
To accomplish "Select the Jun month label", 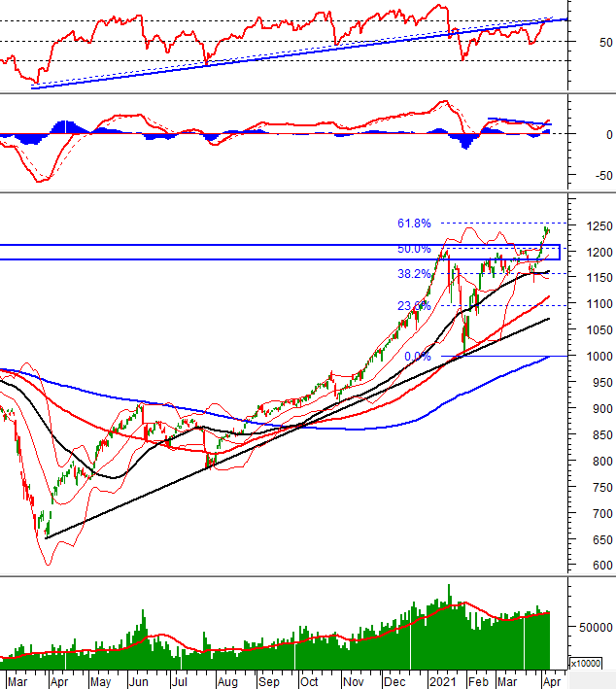I will point(139,682).
